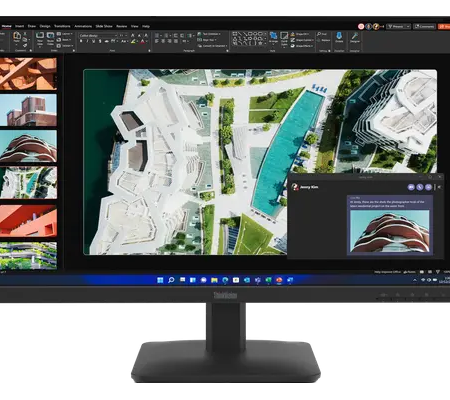The width and height of the screenshot is (450, 400).
Task: Click Convert to SmartArt
Action: pyautogui.click(x=212, y=46)
